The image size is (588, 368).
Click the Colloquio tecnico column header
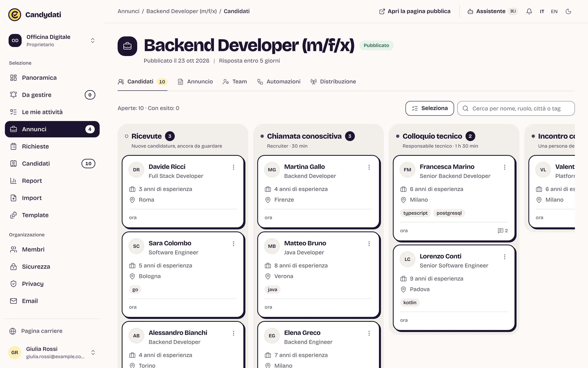click(x=432, y=136)
